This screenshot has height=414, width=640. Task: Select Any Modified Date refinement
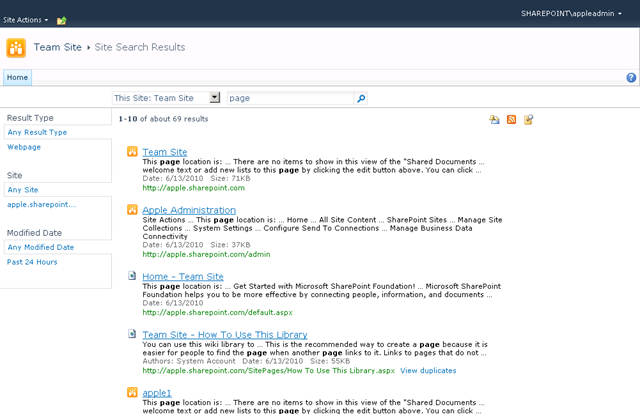(x=41, y=247)
